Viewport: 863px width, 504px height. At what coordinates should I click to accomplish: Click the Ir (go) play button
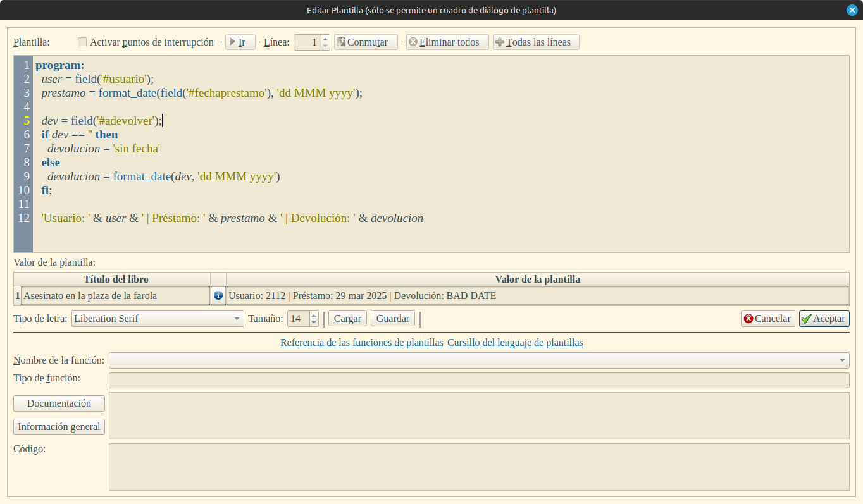point(240,42)
